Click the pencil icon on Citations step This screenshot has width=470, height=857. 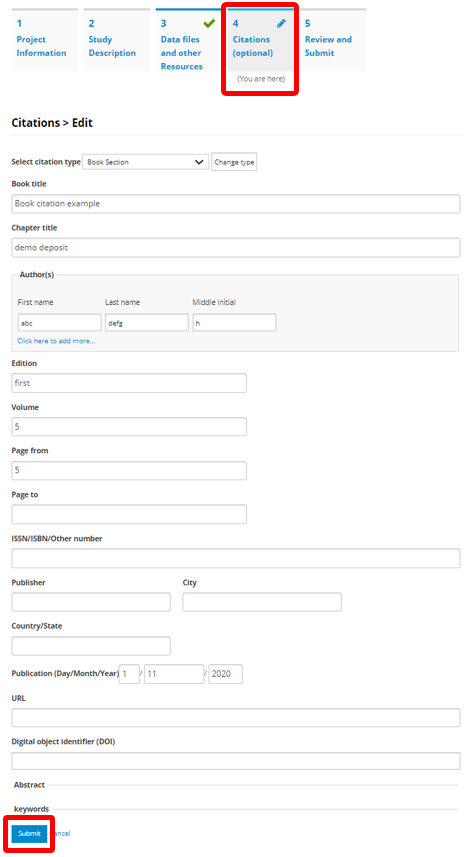(281, 24)
